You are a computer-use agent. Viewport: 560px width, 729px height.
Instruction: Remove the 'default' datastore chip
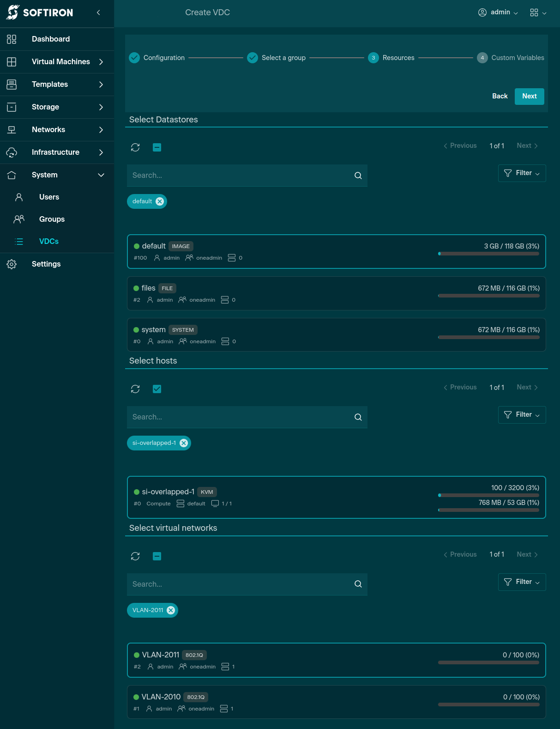(x=160, y=201)
